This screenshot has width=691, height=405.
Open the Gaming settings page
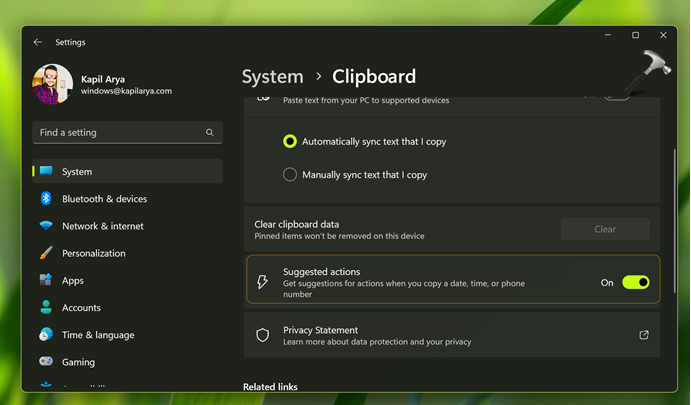(x=78, y=362)
